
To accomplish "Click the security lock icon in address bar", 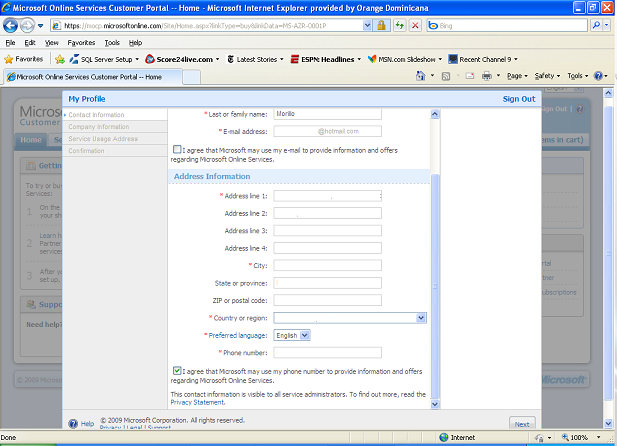I will coord(381,26).
